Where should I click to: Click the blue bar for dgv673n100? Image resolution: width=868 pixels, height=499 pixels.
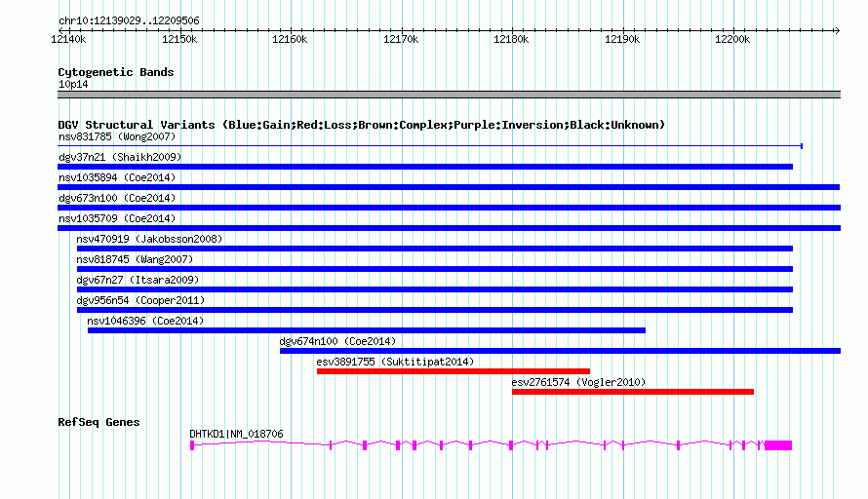click(x=449, y=208)
